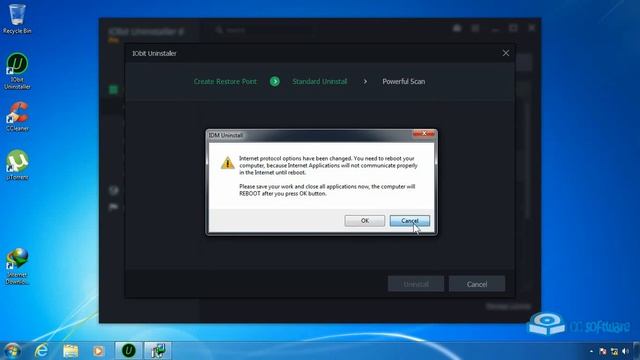Viewport: 640px width, 360px height.
Task: Select the CCleaner desktop shortcut
Action: click(17, 117)
